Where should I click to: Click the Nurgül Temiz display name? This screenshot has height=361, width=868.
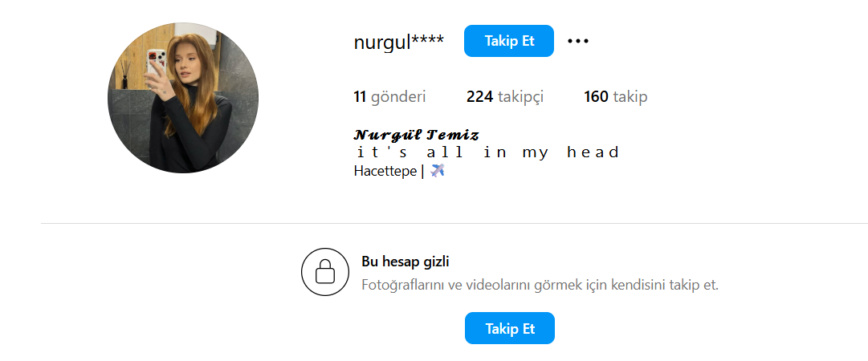point(416,135)
